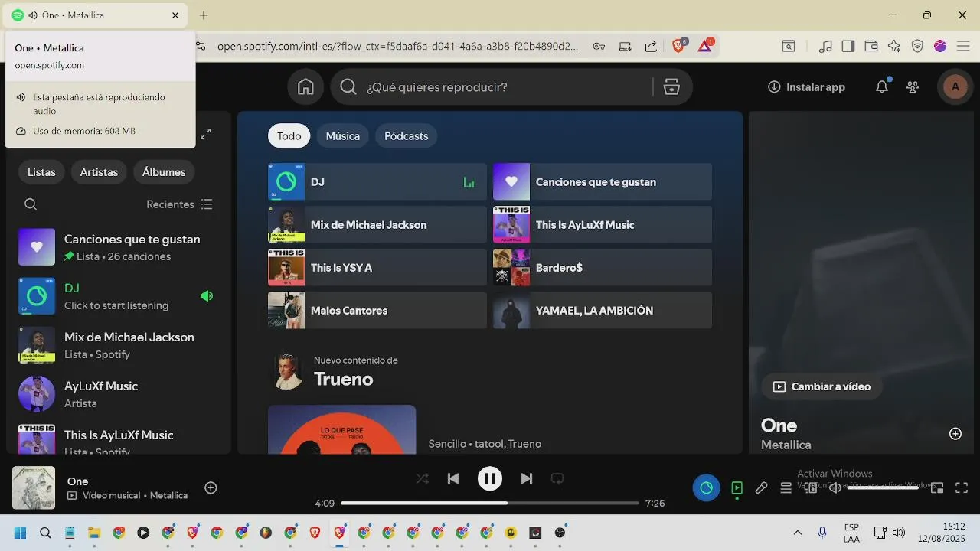The height and width of the screenshot is (551, 980).
Task: Go to Spotify Home using house icon
Action: coord(305,87)
